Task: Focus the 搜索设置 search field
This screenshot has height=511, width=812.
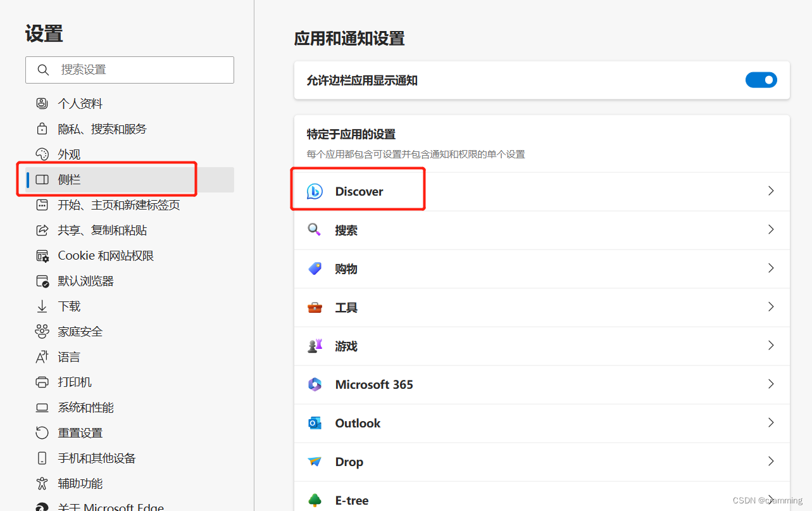Action: pos(130,70)
